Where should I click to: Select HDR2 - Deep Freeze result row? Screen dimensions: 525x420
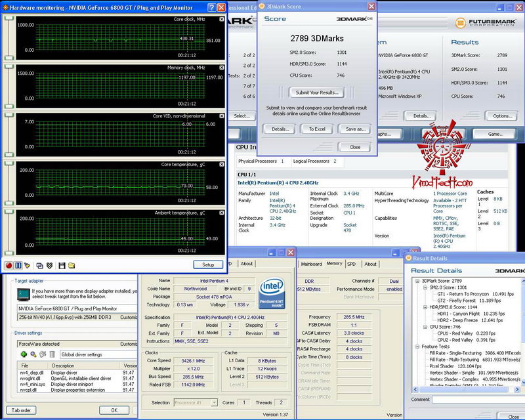click(x=470, y=320)
